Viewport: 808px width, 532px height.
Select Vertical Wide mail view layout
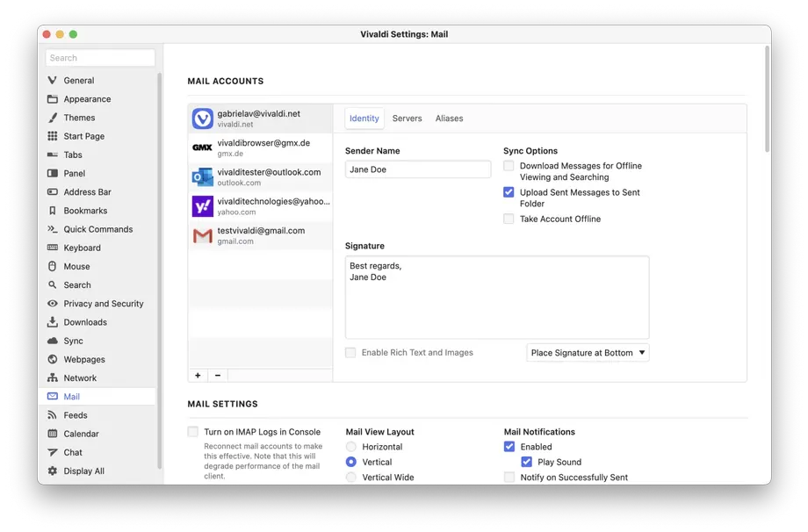351,478
